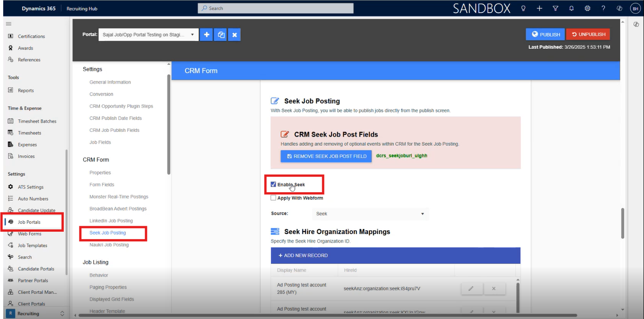The height and width of the screenshot is (319, 644).
Task: Click the UNPUBLISH button
Action: click(x=588, y=34)
